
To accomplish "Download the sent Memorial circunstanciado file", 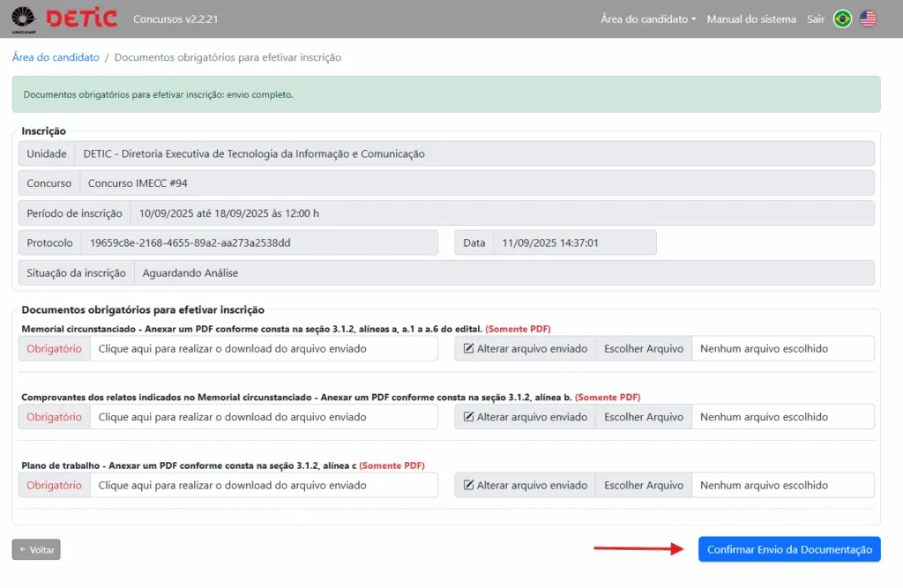I will click(232, 348).
